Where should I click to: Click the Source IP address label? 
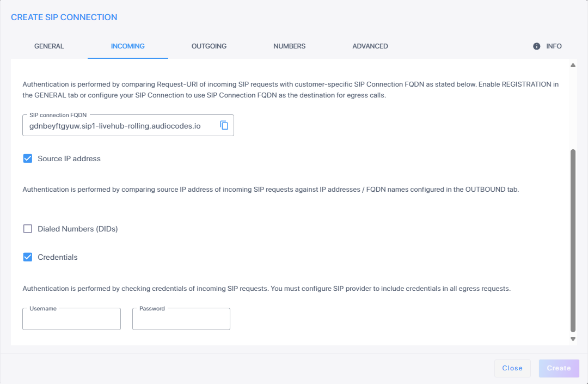click(x=69, y=159)
